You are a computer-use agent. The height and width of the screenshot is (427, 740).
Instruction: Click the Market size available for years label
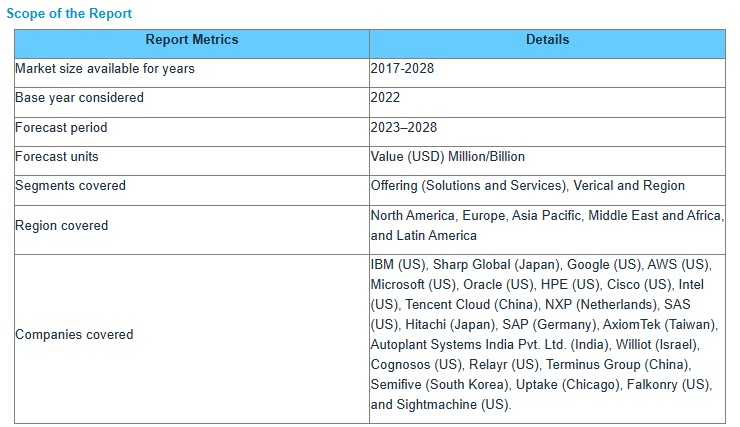coord(105,69)
